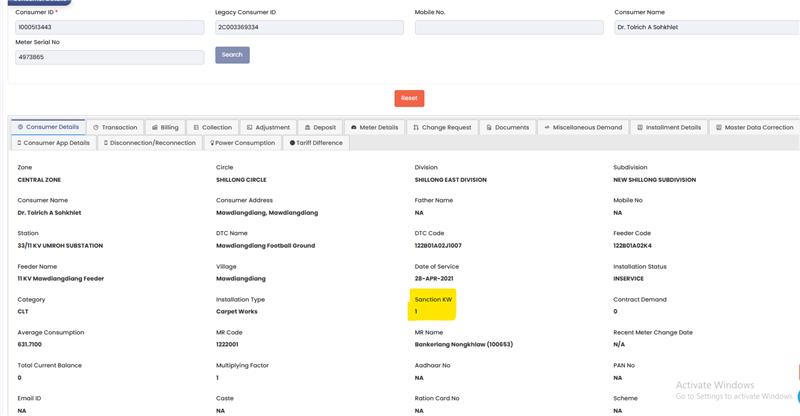Go to the Collection tab
This screenshot has width=800, height=416.
(x=212, y=128)
